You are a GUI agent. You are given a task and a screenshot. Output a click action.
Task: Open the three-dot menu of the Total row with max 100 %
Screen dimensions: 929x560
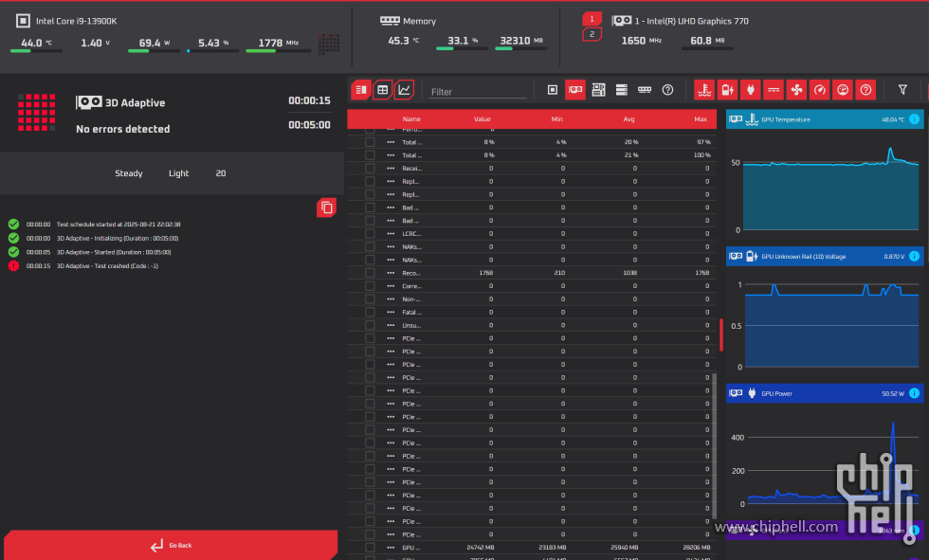391,155
